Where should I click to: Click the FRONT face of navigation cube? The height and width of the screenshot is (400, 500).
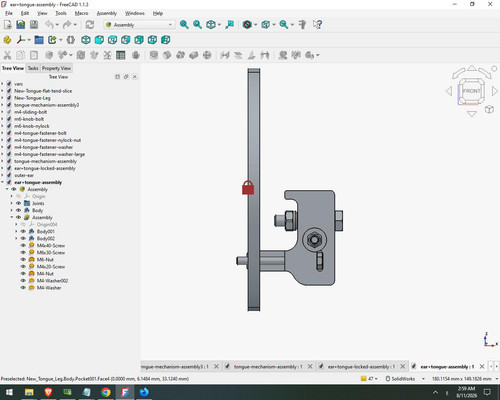click(471, 91)
